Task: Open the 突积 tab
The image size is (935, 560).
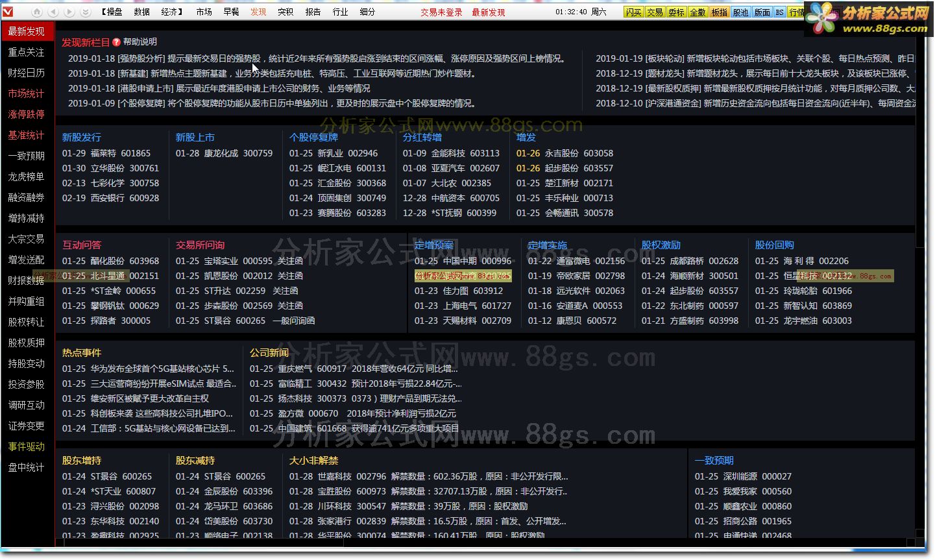Action: [x=285, y=12]
